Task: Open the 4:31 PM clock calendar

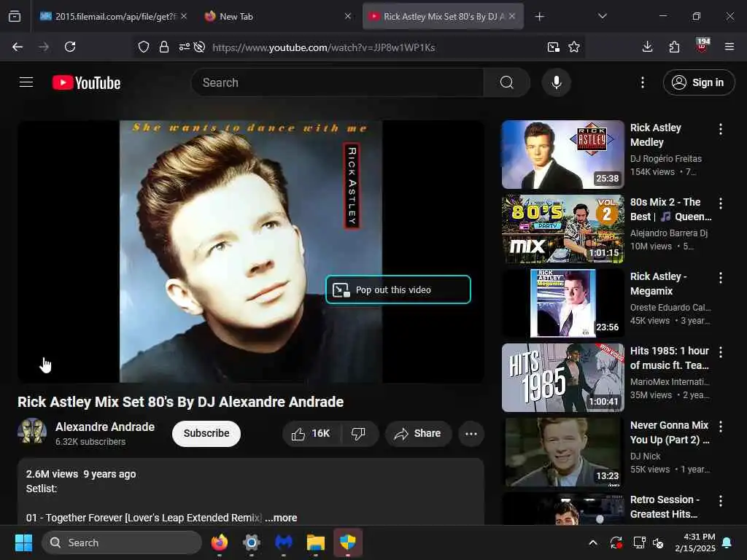Action: pyautogui.click(x=695, y=542)
